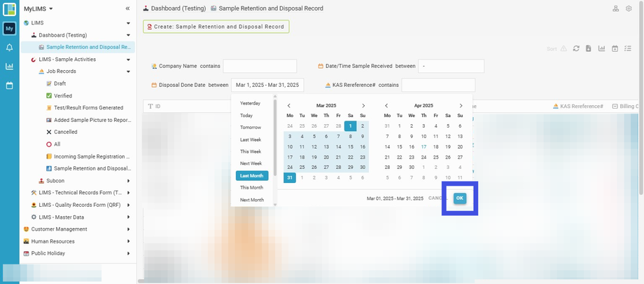Click the preset list scrollbar

[x=275, y=137]
